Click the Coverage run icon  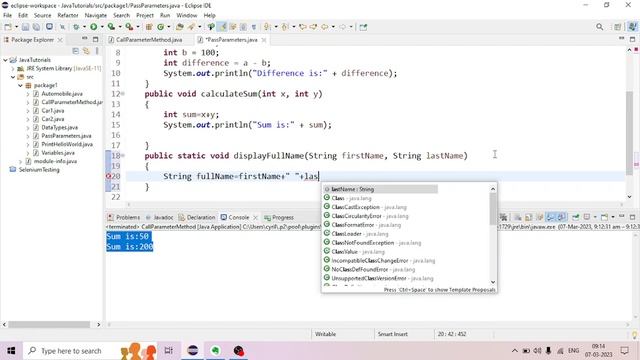pos(111,27)
